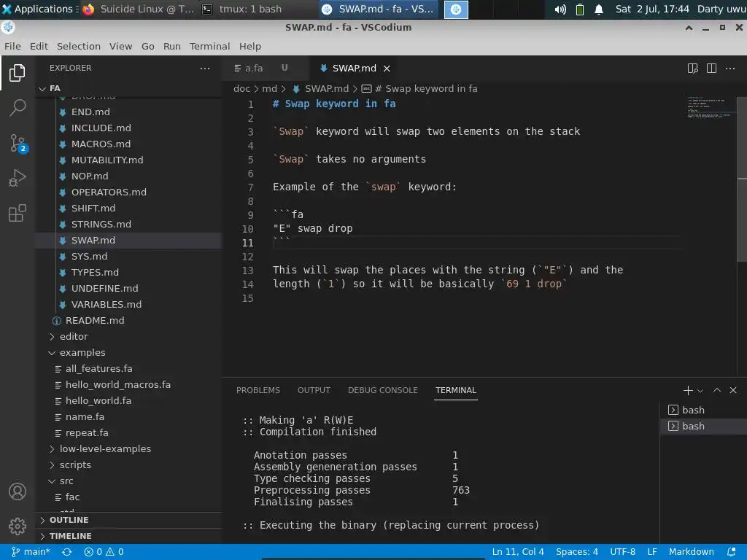Switch to the DEBUG CONSOLE tab
Image resolution: width=747 pixels, height=560 pixels.
tap(382, 391)
